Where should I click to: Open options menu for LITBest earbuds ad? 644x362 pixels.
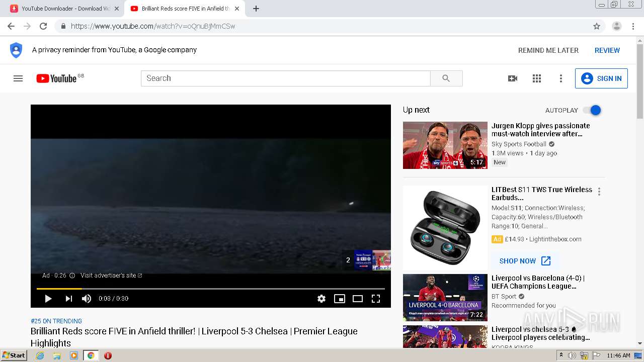599,192
